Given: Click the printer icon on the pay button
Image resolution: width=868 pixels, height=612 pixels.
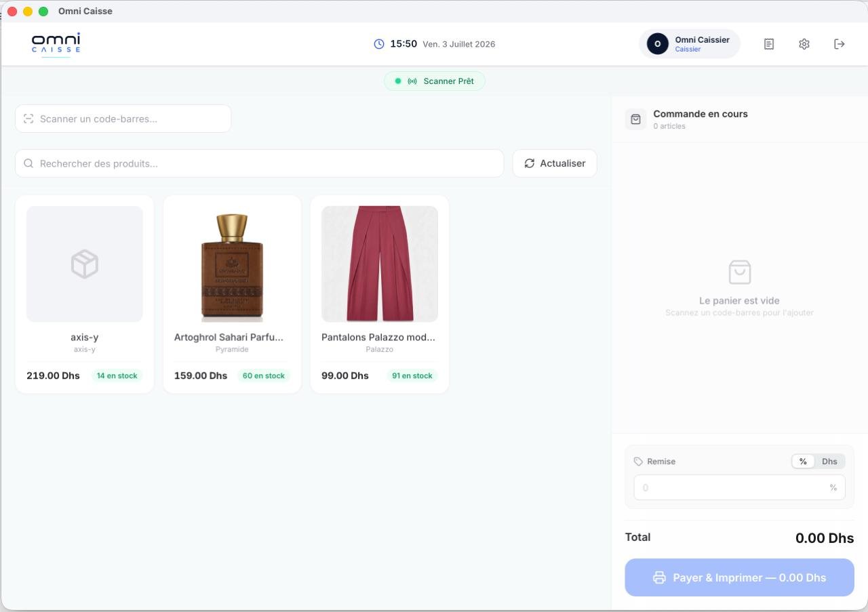Looking at the screenshot, I should pos(659,577).
